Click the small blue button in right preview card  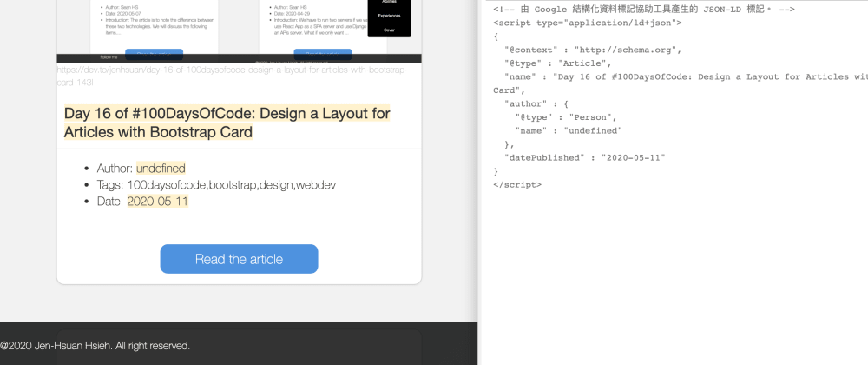[323, 54]
